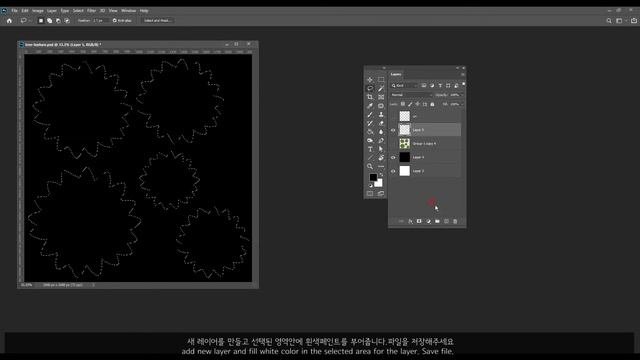
Task: Show the Group 1 copy 4 layer
Action: [x=393, y=144]
